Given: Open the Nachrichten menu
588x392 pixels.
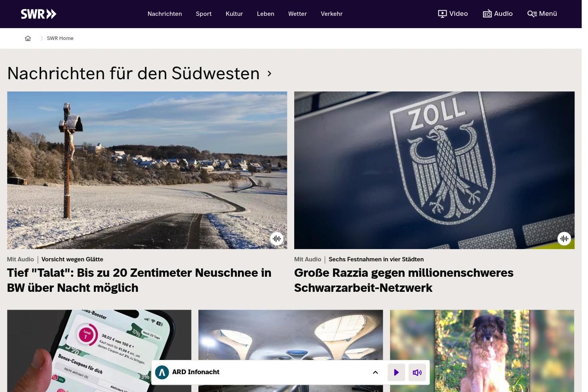Looking at the screenshot, I should tap(165, 14).
